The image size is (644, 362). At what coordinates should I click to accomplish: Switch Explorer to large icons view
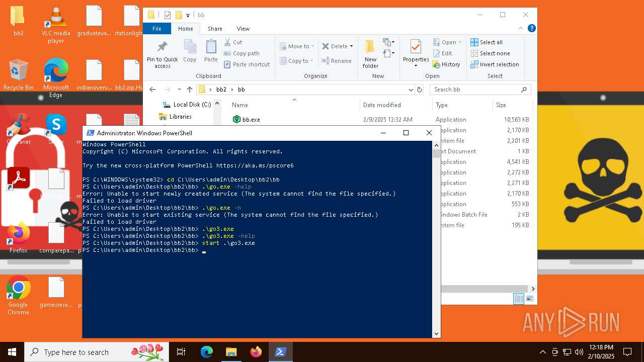(529, 299)
